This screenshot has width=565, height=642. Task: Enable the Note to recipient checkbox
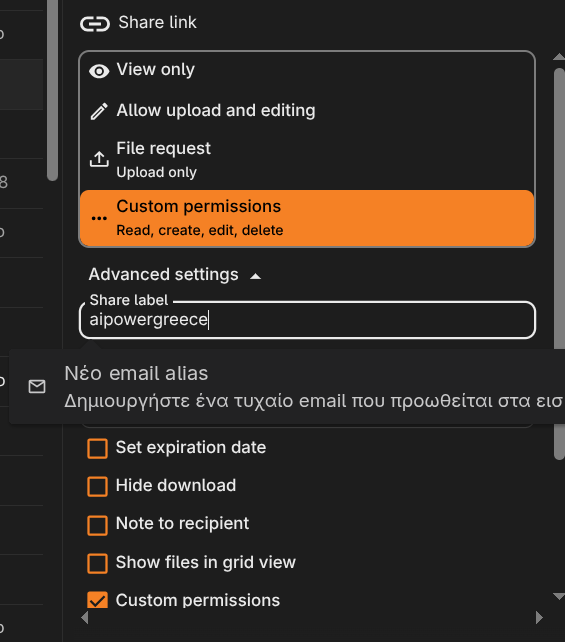(97, 525)
